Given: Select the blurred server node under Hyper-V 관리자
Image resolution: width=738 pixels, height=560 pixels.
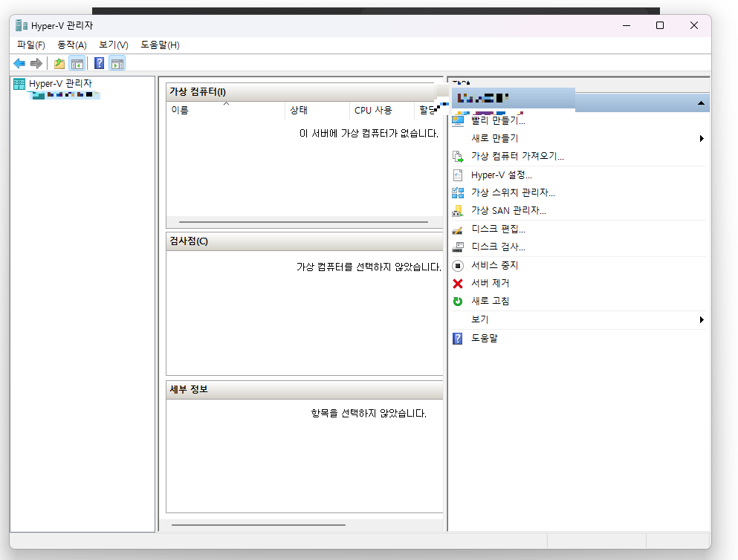Looking at the screenshot, I should [x=66, y=95].
